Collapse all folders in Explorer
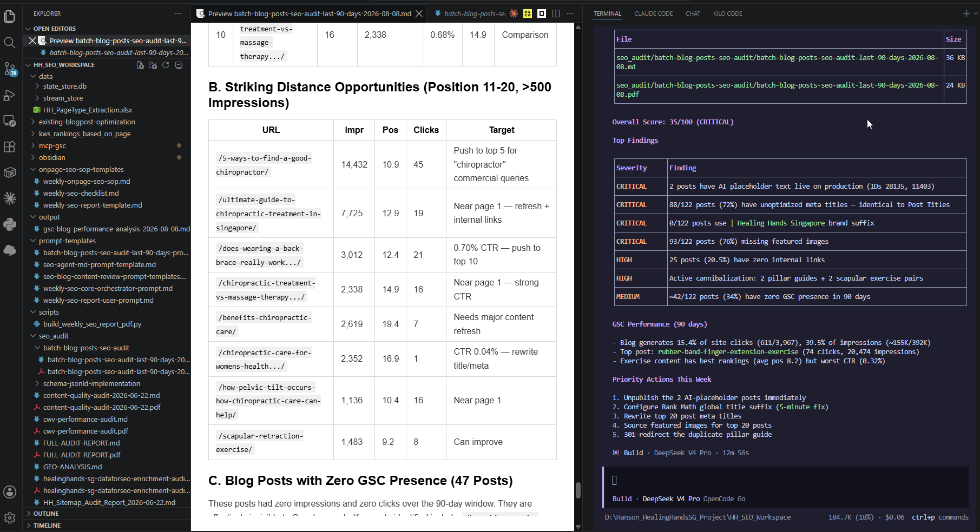980x532 pixels. click(179, 65)
